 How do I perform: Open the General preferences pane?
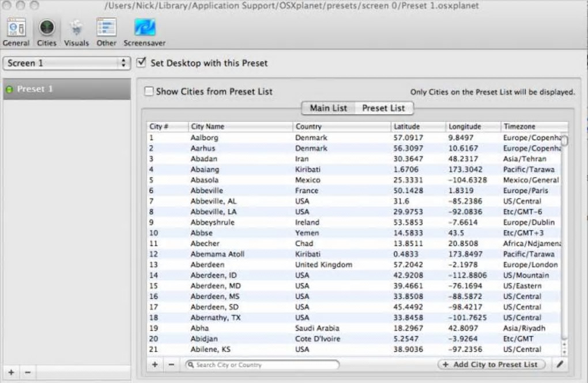16,32
